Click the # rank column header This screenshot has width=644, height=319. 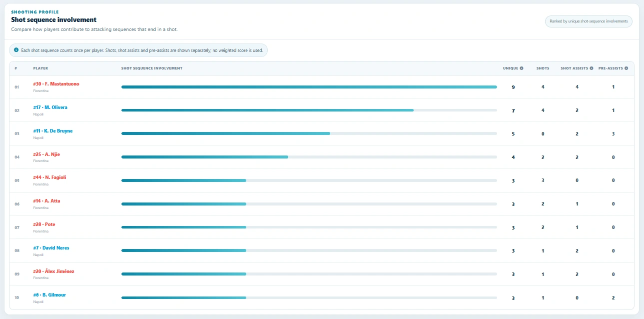16,68
